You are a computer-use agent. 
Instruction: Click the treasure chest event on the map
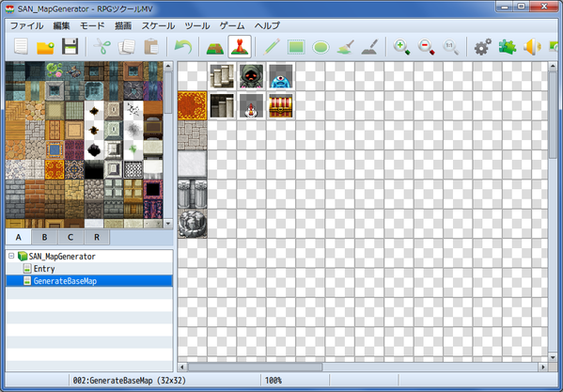point(281,105)
